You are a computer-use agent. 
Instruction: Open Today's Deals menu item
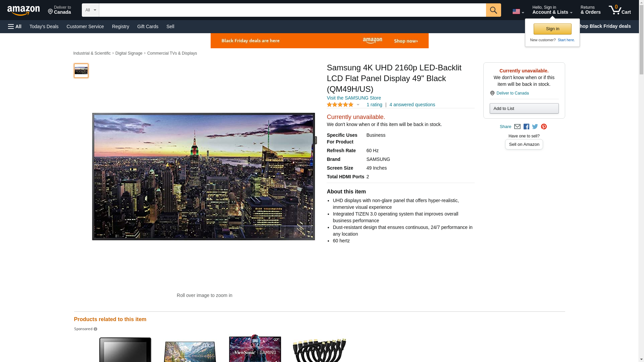click(44, 26)
